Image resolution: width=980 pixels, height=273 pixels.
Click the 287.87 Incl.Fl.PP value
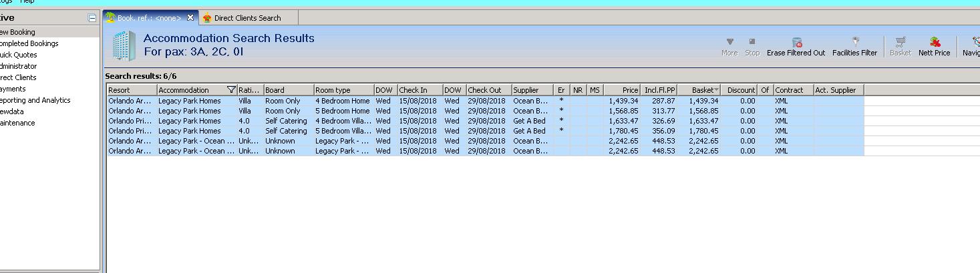click(x=664, y=101)
